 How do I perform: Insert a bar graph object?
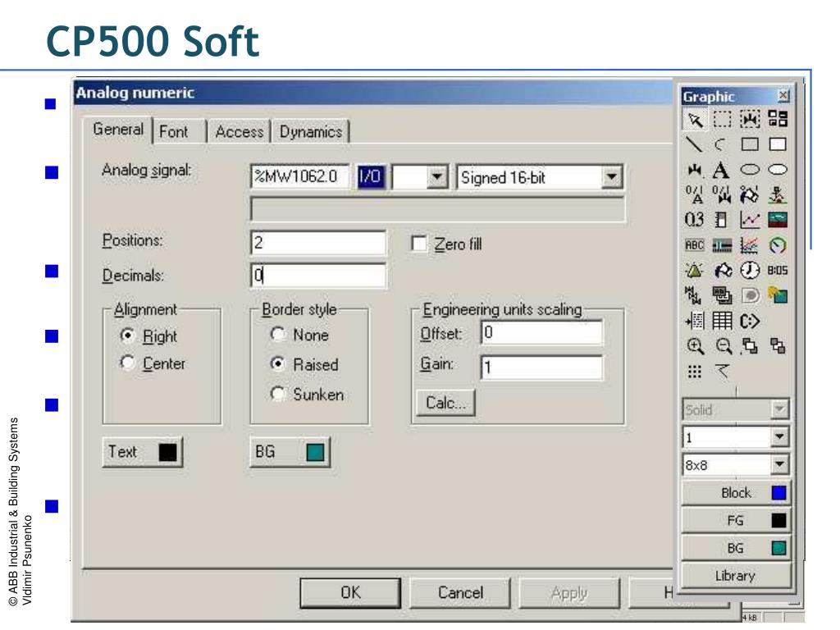[x=721, y=220]
